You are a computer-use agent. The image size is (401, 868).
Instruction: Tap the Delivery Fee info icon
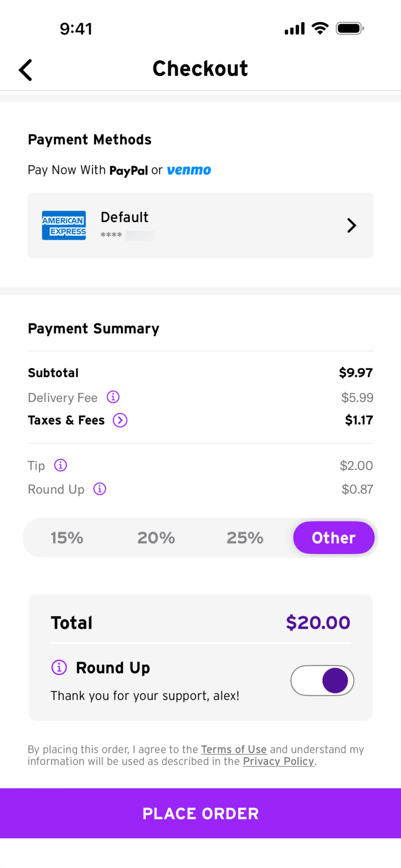tap(113, 397)
